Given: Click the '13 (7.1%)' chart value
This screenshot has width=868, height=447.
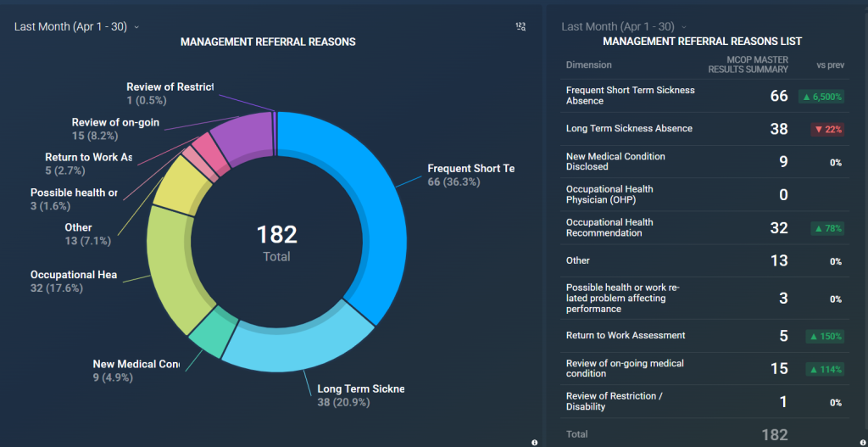Looking at the screenshot, I should pos(88,241).
